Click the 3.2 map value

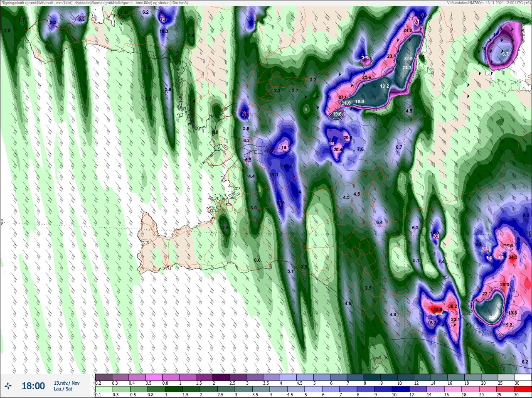(313, 79)
